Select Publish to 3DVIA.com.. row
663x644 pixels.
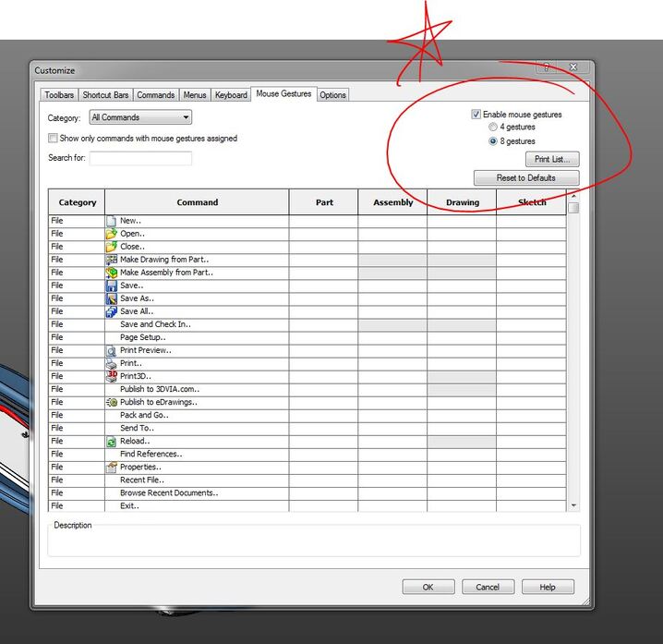click(307, 389)
